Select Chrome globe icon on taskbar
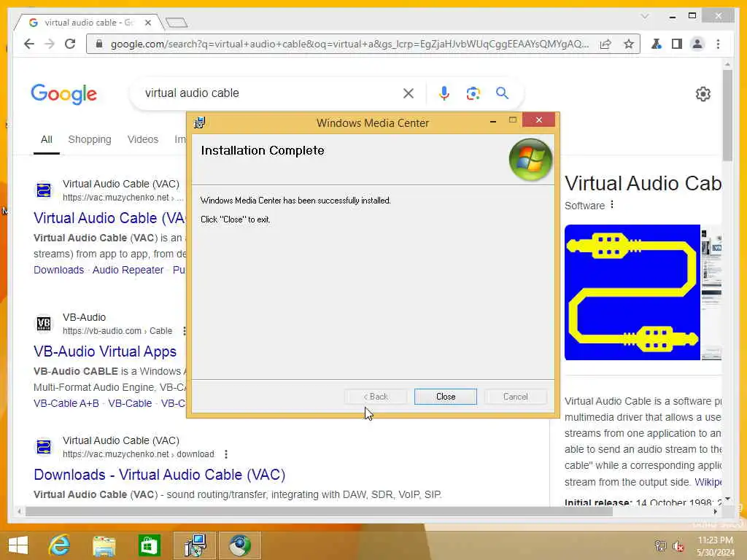This screenshot has width=747, height=560. [239, 545]
